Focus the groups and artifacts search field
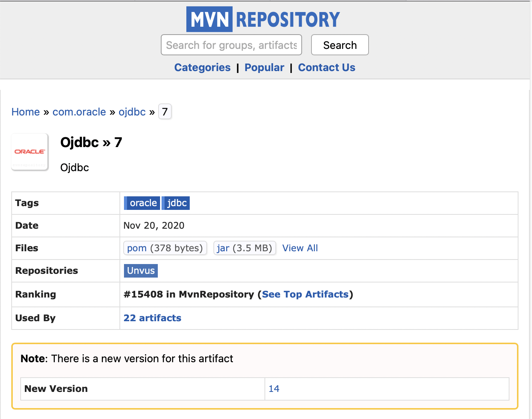 pyautogui.click(x=231, y=45)
